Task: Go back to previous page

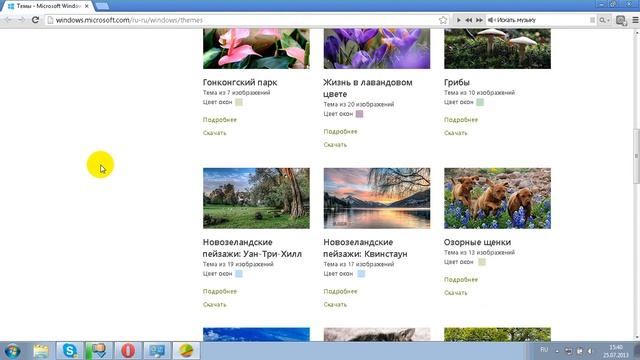Action: click(8, 20)
